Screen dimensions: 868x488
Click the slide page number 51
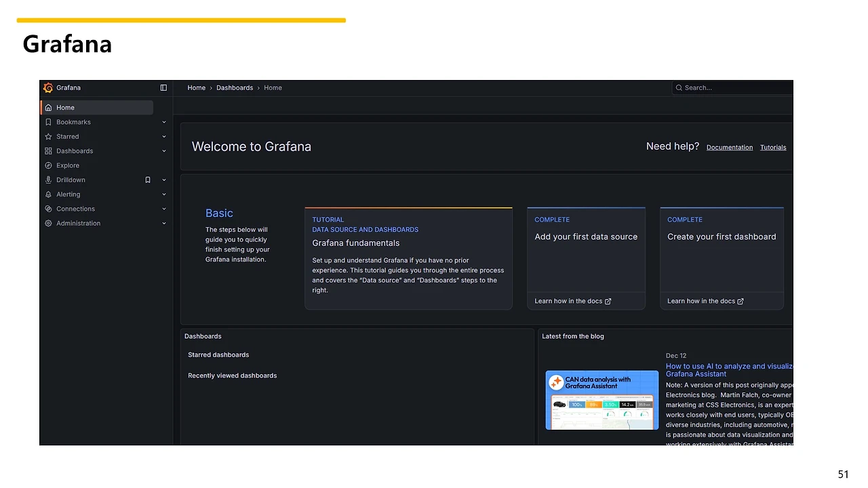click(x=843, y=474)
